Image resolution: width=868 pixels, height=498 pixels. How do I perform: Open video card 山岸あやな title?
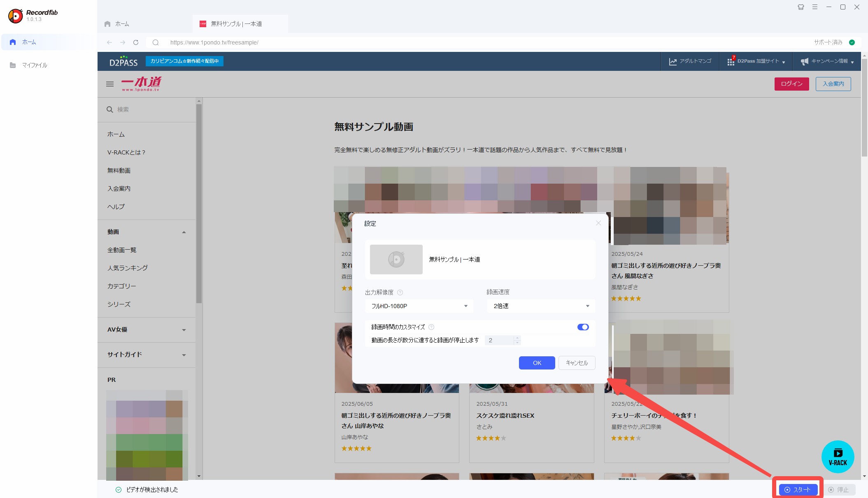pos(396,421)
